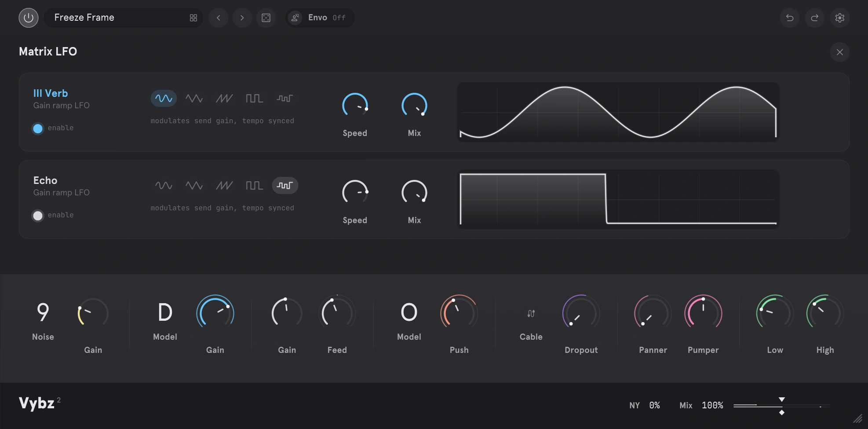Toggle the Envo Off button
The width and height of the screenshot is (868, 429).
[x=320, y=18]
